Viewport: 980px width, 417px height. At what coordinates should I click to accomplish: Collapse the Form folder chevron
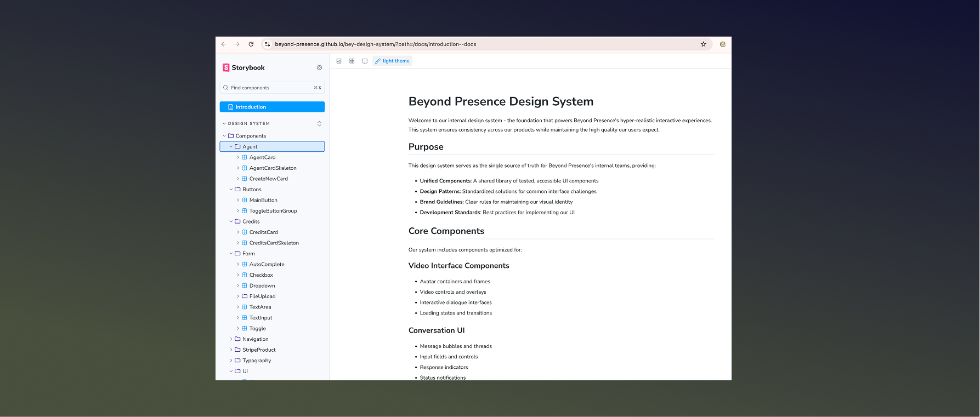pos(231,254)
